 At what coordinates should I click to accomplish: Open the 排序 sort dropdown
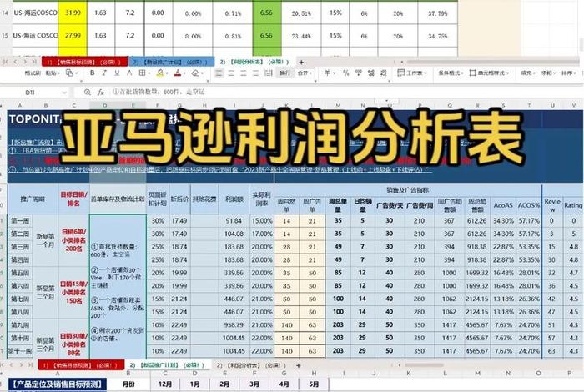tap(568, 73)
